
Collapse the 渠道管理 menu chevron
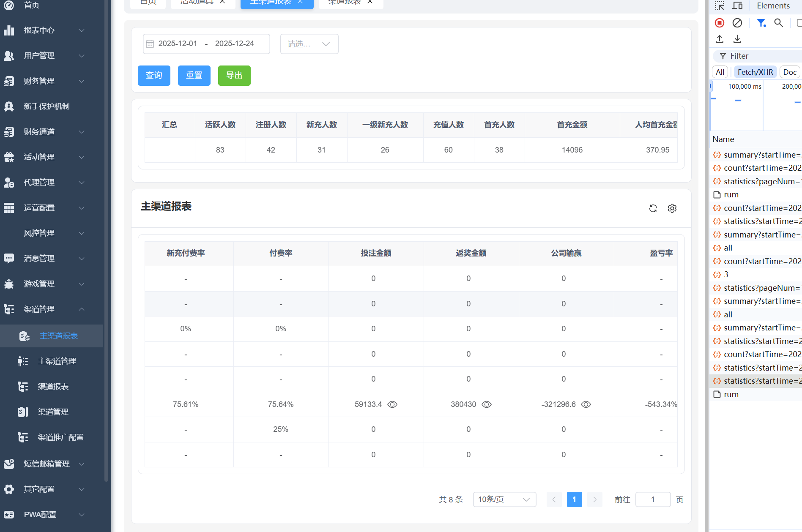(82, 309)
